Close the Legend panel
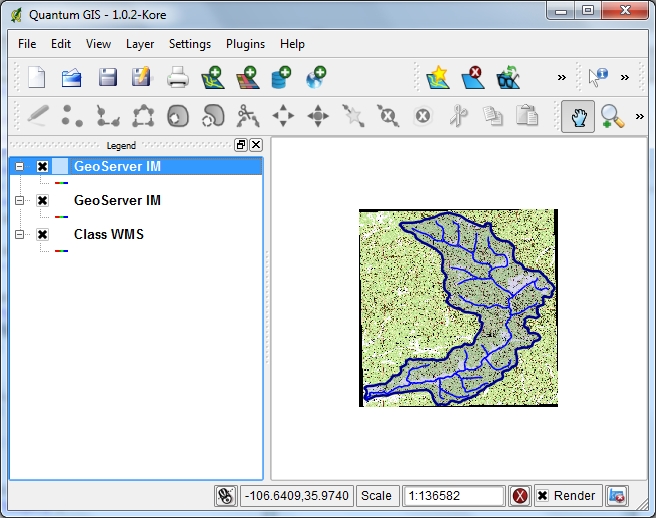656x518 pixels. point(256,145)
